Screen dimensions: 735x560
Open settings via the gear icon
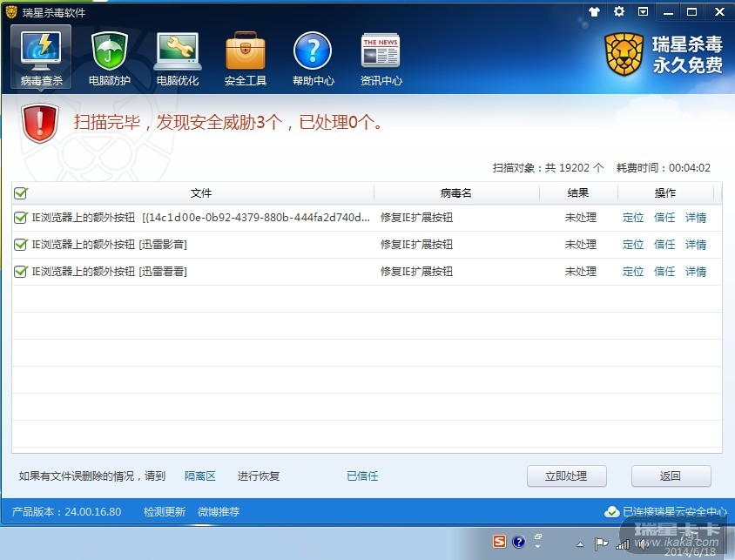619,12
